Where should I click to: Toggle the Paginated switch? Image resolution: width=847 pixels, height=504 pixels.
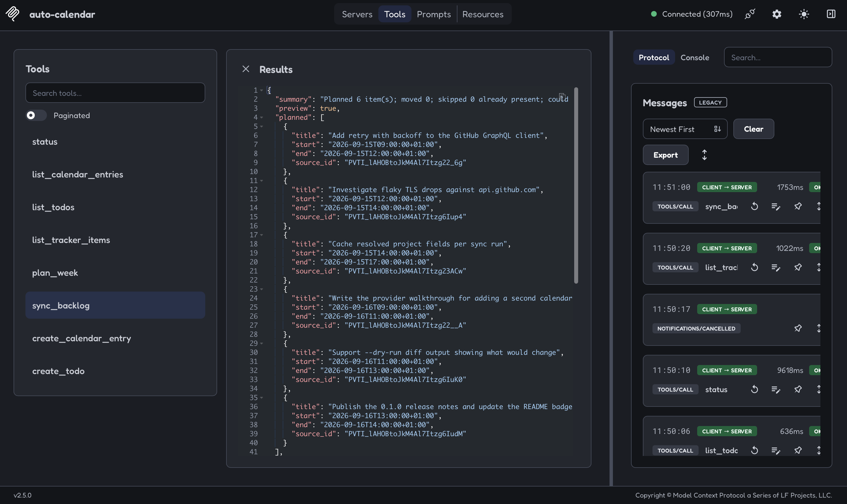pos(36,116)
